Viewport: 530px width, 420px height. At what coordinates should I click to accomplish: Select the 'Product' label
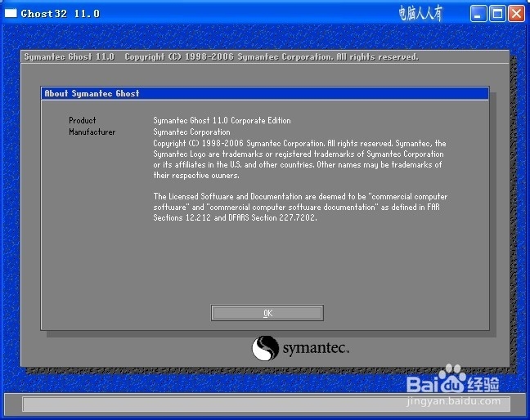point(82,121)
